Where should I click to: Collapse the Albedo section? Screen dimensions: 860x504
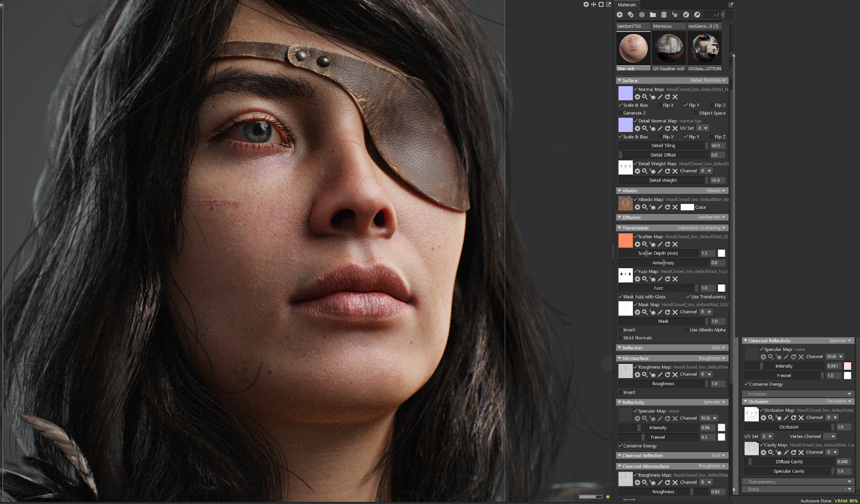(619, 191)
